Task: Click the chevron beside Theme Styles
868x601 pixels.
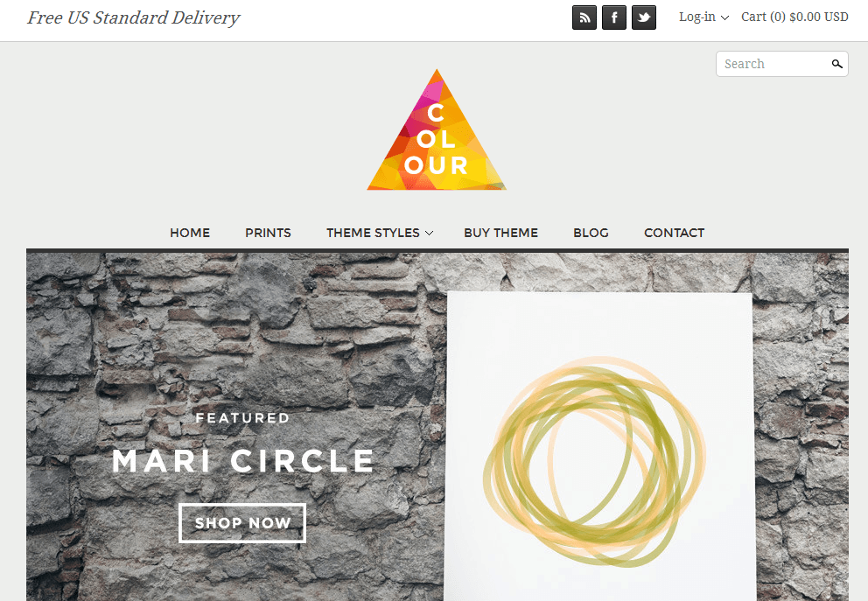Action: (x=429, y=234)
